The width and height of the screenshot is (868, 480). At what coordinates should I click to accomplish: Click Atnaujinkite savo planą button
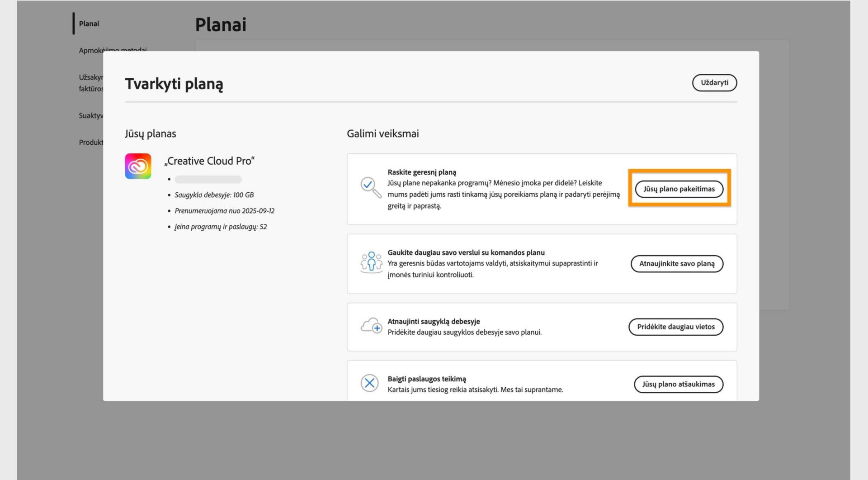677,264
